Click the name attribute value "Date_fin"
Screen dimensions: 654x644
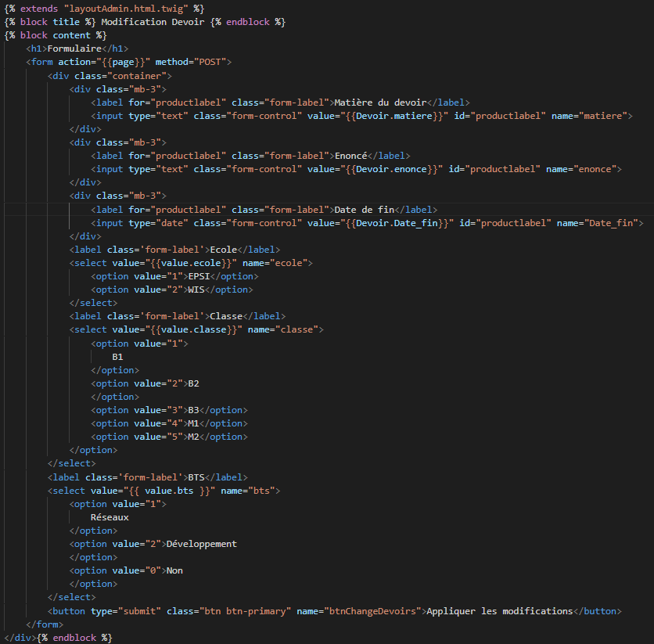(x=611, y=223)
